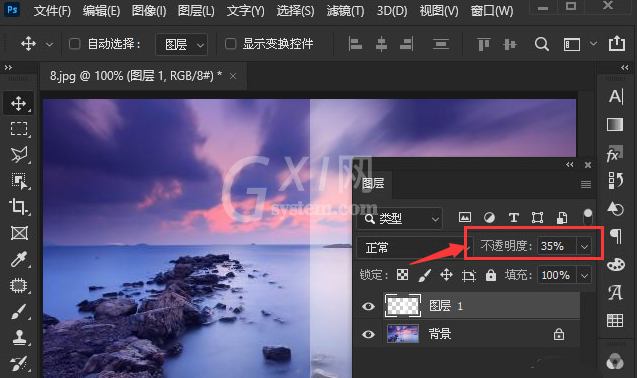Expand the left toolbox double arrows
Screen dimensions: 637x378
point(8,67)
